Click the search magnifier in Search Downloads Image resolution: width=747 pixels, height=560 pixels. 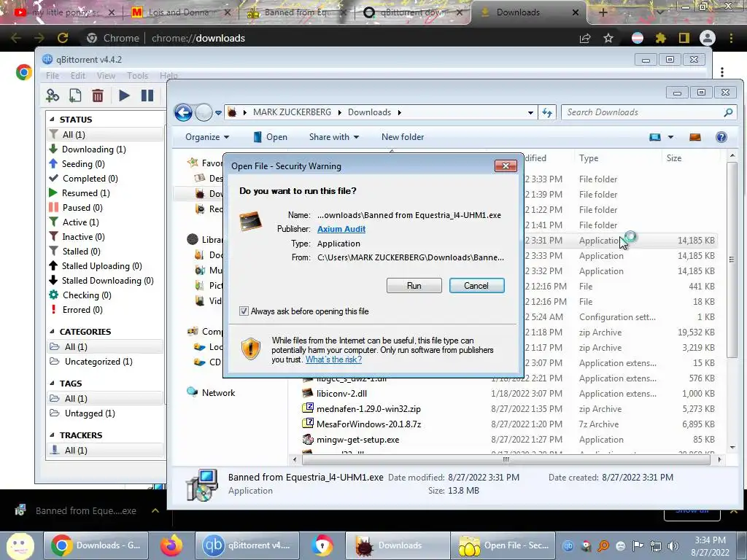point(728,112)
